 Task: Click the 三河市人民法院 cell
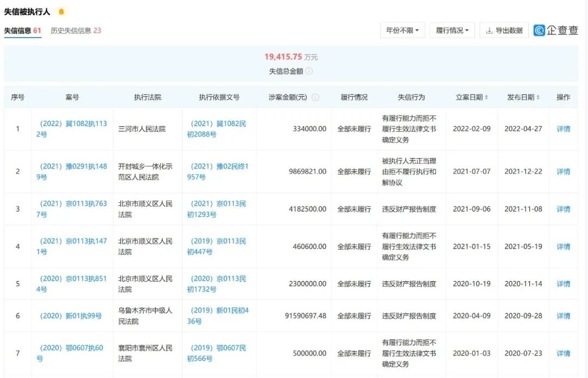142,129
